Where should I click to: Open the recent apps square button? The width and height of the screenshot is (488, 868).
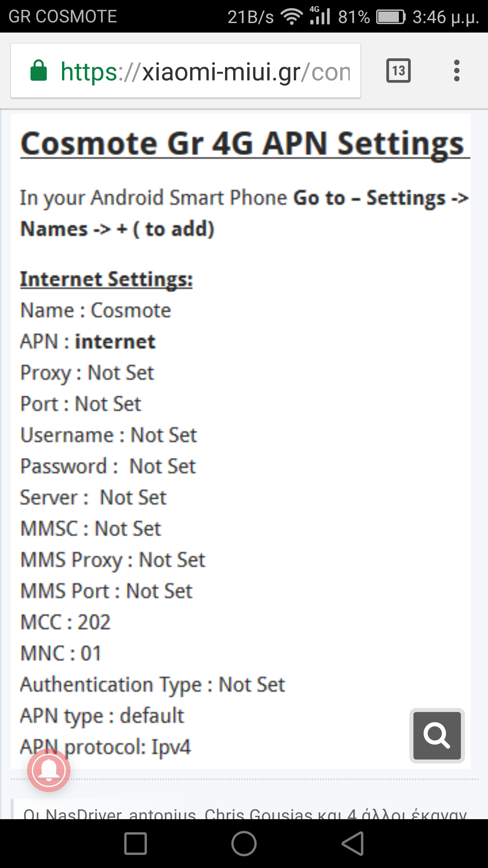point(136,843)
